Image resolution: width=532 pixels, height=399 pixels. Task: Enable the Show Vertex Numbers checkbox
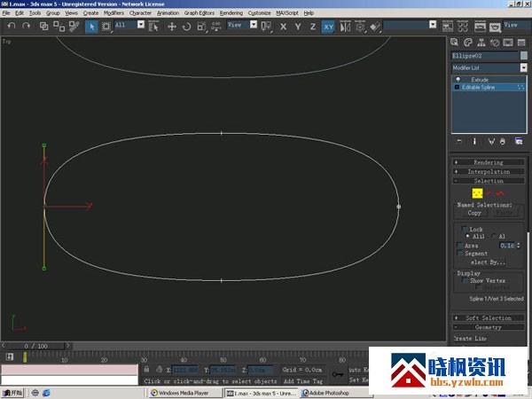coord(465,280)
